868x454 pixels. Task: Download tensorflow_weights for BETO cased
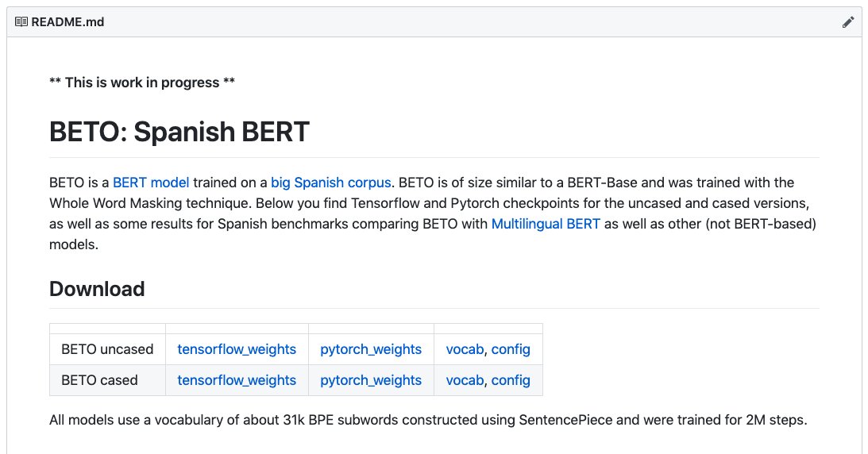[x=237, y=380]
